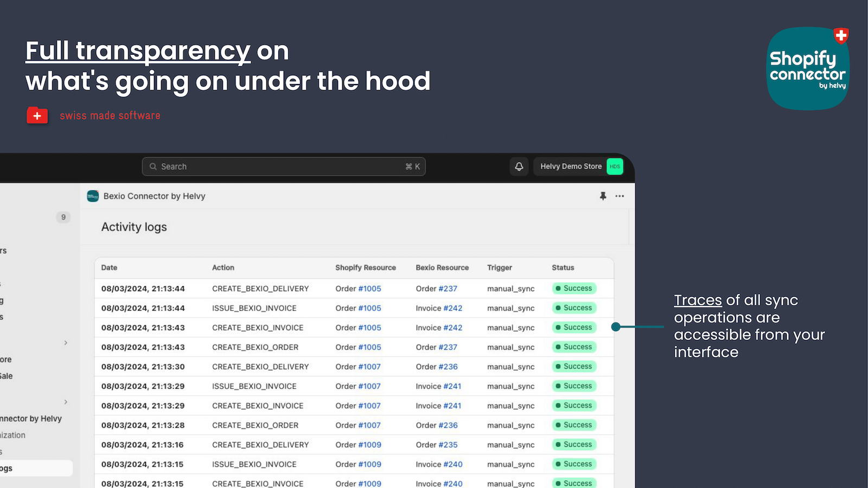
Task: Click Success badge in 21:13:43 CREATE_BEXIO_ORDER row
Action: (x=574, y=347)
